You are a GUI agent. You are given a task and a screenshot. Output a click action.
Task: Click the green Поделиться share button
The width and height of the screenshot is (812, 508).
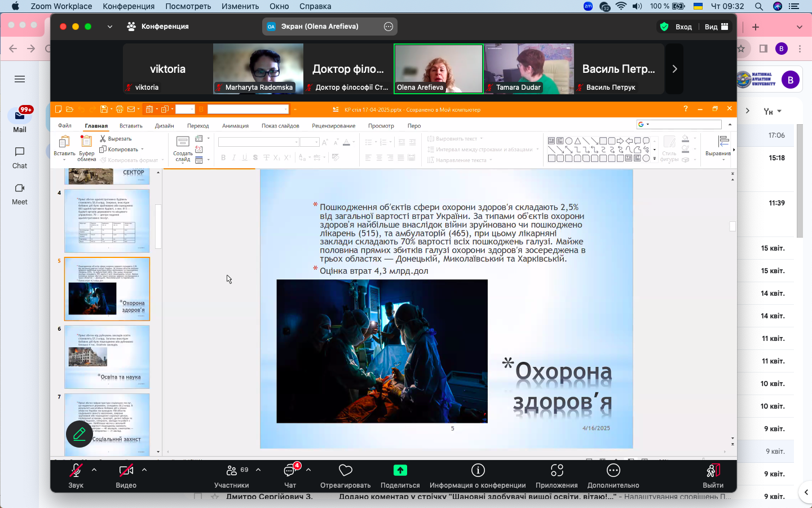point(400,475)
